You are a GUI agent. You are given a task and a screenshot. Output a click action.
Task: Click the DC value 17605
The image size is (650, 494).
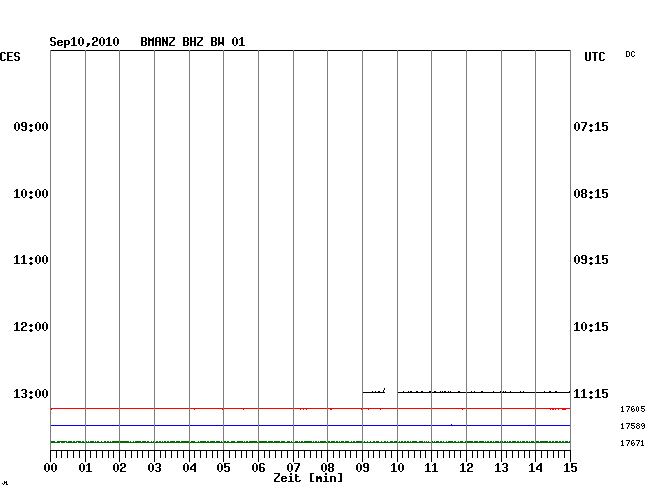pos(633,409)
